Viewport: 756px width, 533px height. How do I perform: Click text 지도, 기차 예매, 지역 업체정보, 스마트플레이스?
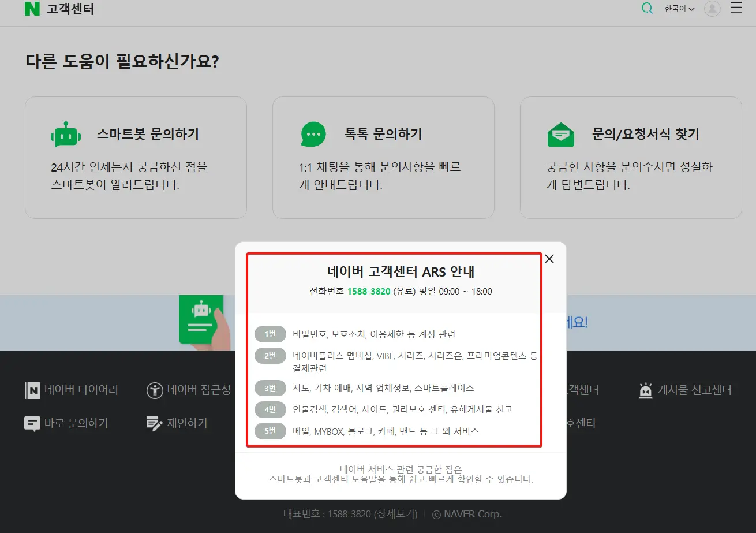383,388
